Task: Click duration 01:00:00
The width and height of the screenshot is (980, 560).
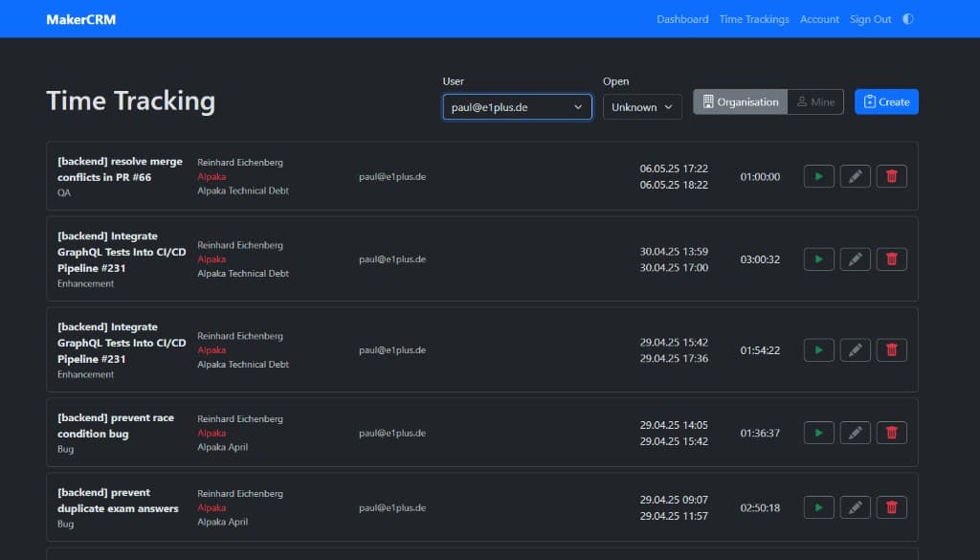Action: [760, 177]
